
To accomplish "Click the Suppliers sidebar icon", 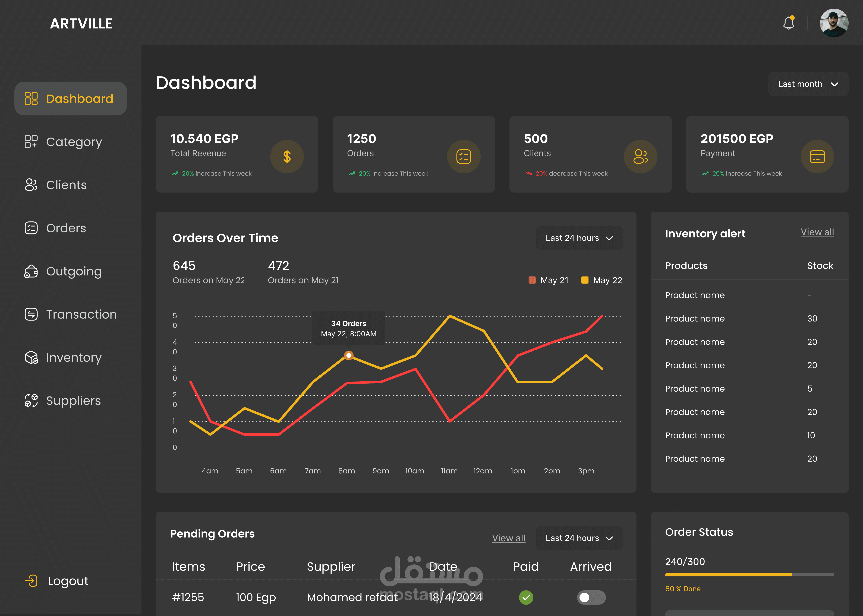I will coord(31,401).
